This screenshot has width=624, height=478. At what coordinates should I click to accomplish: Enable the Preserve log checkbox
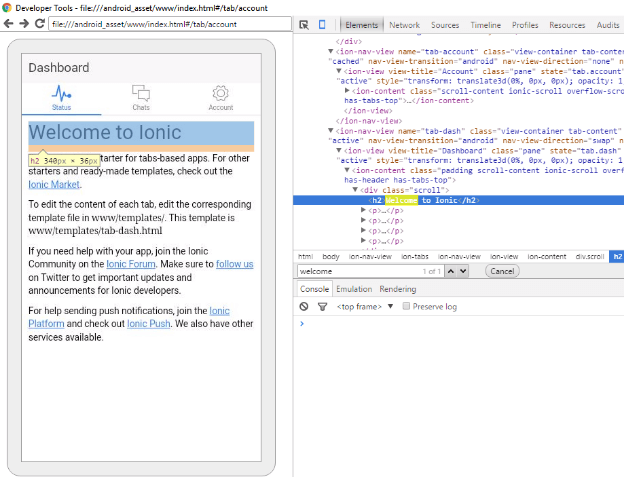coord(406,306)
